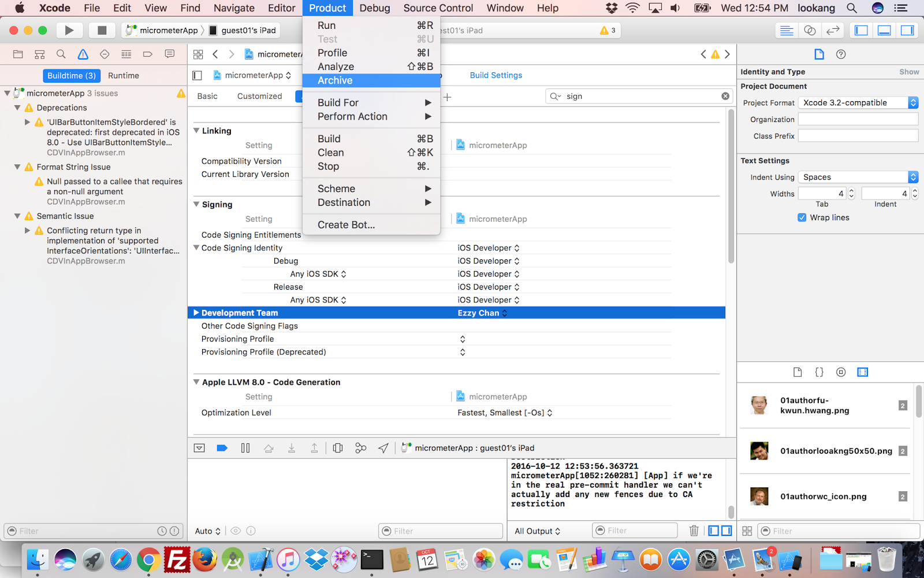Stop the running app with toolbar Stop button
The width and height of the screenshot is (924, 578).
102,30
